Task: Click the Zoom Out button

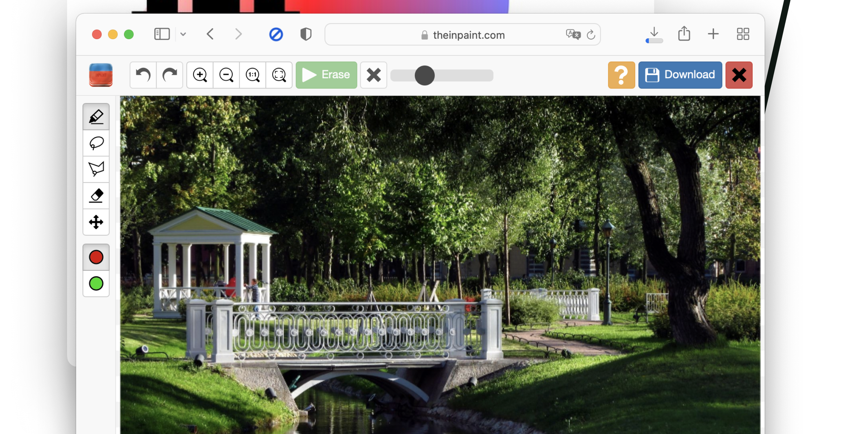Action: click(226, 75)
